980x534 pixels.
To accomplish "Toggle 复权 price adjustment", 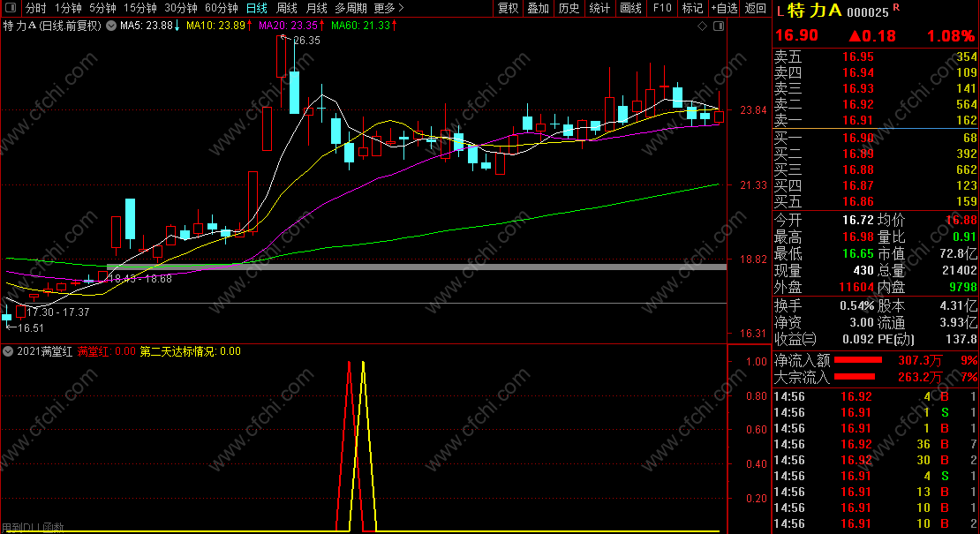I will click(x=509, y=8).
